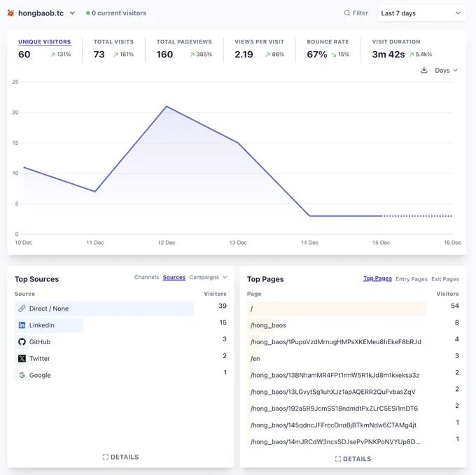
Task: Open the hongbaob.tc site switcher chevron
Action: click(72, 13)
